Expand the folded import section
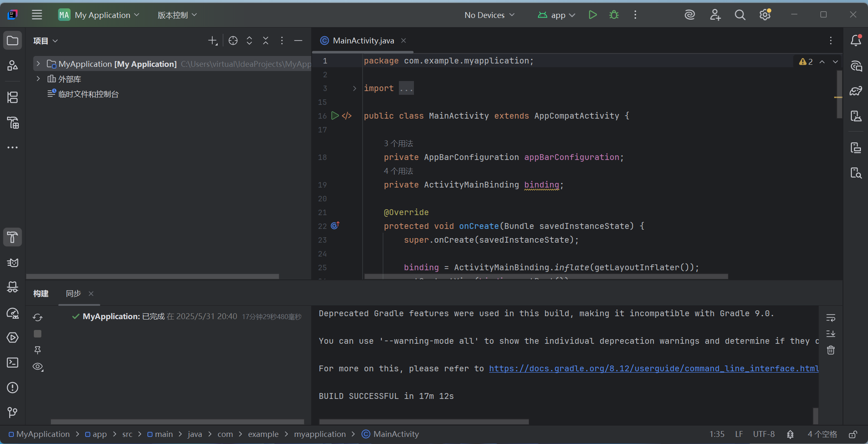Viewport: 868px width, 444px height. point(355,88)
